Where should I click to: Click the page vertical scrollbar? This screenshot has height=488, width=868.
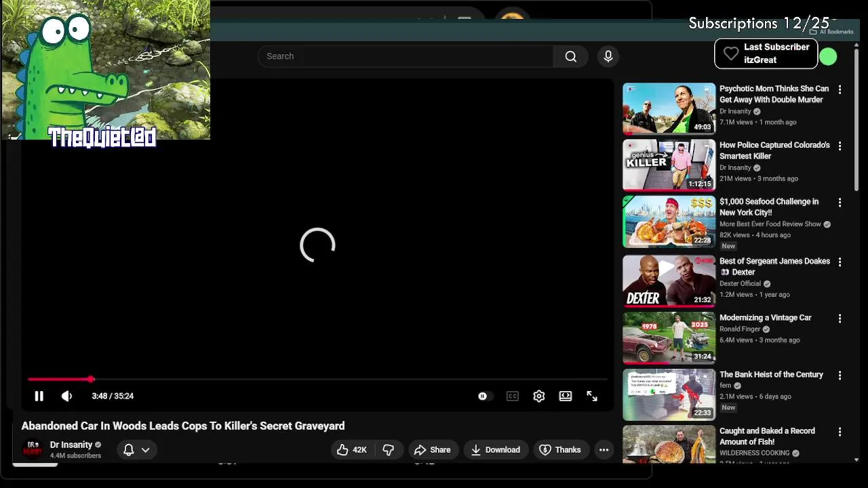856,121
